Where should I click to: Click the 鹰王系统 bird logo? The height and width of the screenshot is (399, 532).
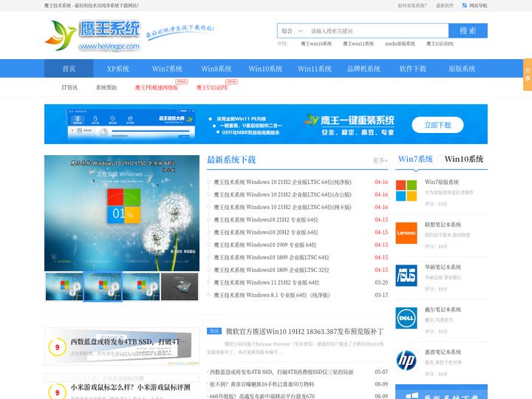(x=92, y=35)
